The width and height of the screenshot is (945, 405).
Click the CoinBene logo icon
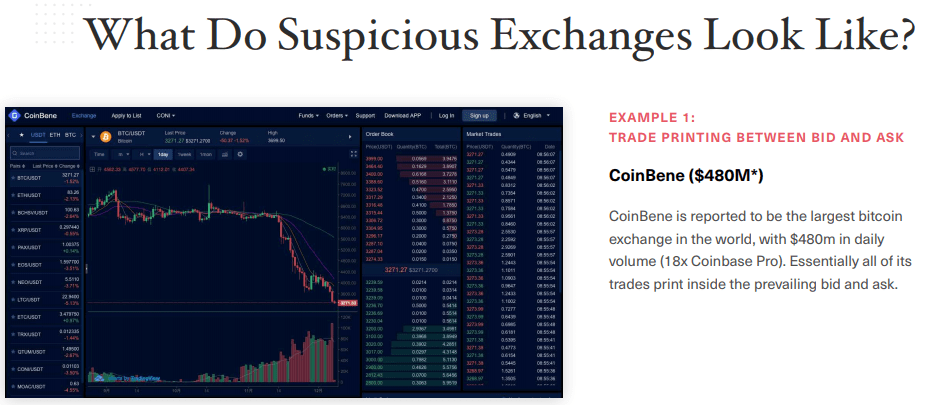click(x=13, y=115)
